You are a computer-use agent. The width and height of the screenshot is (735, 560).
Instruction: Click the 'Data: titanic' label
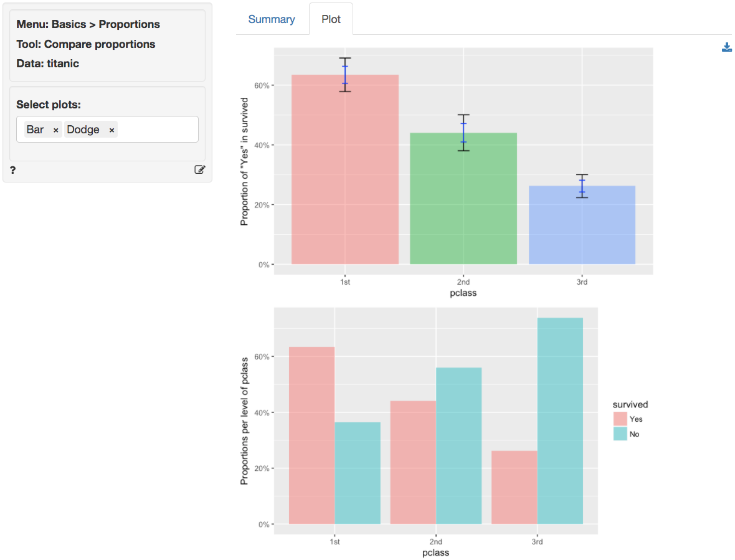click(47, 64)
